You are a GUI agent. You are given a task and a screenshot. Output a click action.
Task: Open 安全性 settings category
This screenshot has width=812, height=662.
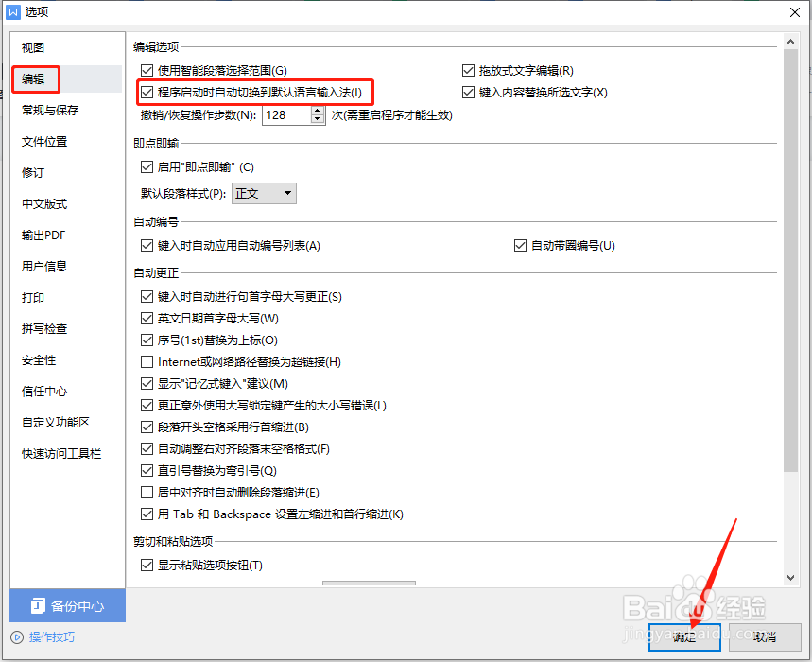pos(39,360)
